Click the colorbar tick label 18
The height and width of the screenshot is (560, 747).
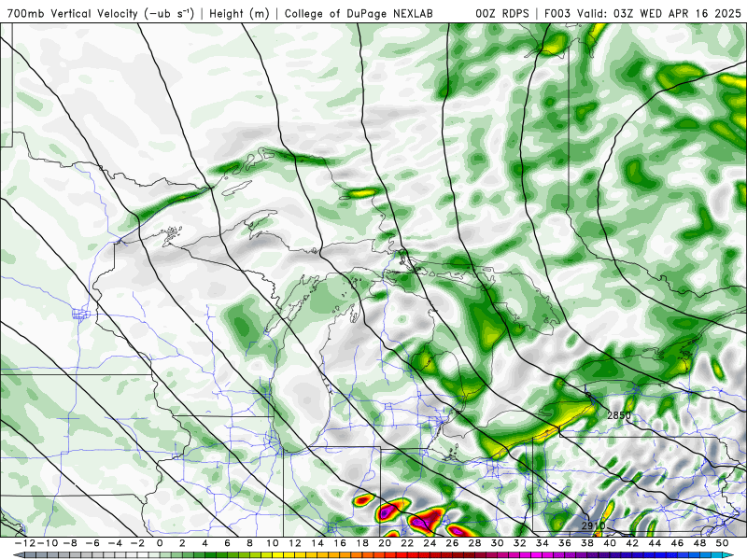(362, 543)
